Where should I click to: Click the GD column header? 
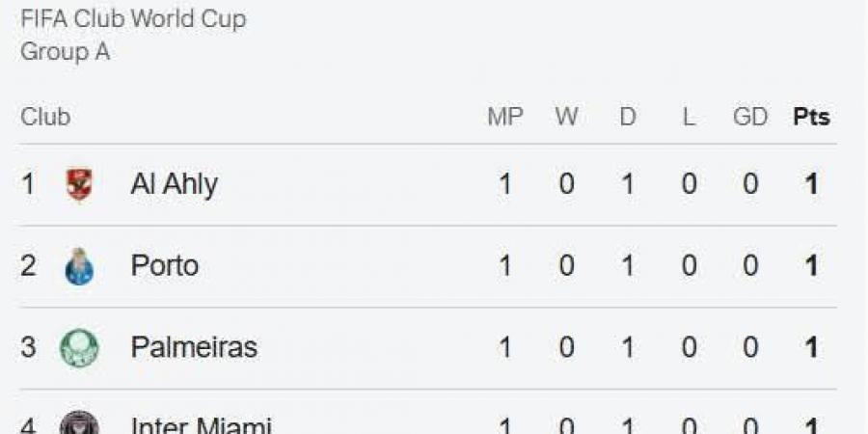(x=750, y=118)
